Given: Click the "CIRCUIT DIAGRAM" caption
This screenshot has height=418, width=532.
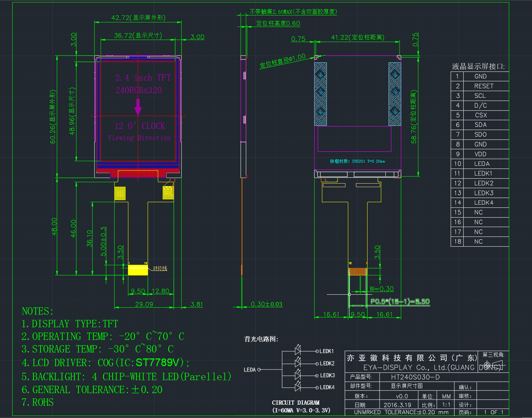Looking at the screenshot, I should [296, 403].
